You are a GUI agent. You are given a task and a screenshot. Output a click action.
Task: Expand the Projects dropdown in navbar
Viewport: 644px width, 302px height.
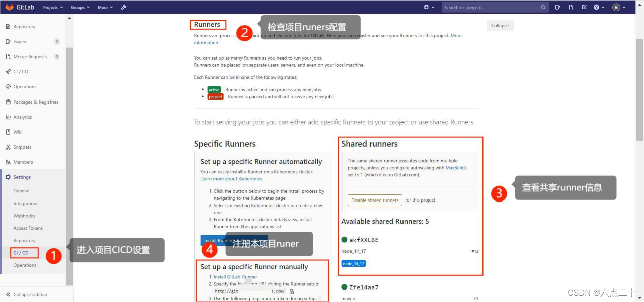click(53, 7)
